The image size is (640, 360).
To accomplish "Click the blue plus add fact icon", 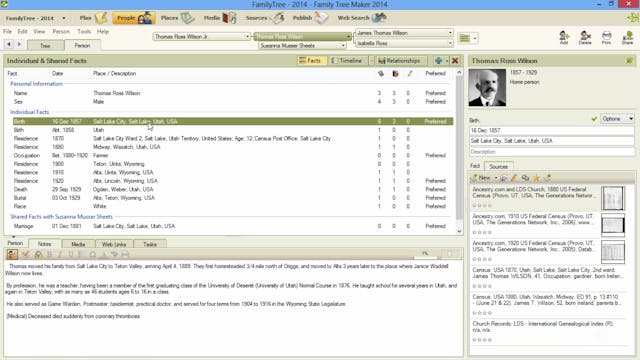I will point(438,61).
